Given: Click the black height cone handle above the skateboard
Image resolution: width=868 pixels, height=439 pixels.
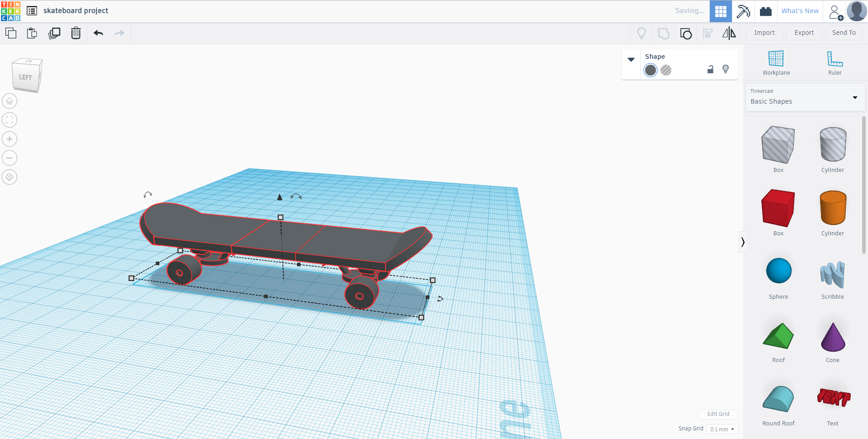Looking at the screenshot, I should tap(280, 197).
